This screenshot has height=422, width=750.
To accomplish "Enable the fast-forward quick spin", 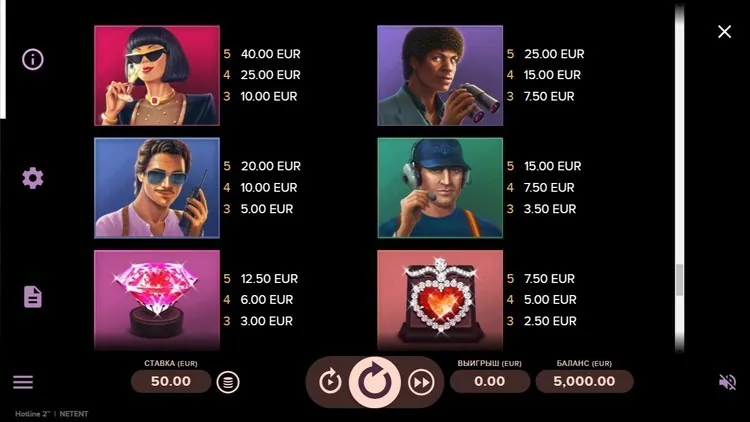I will click(421, 382).
